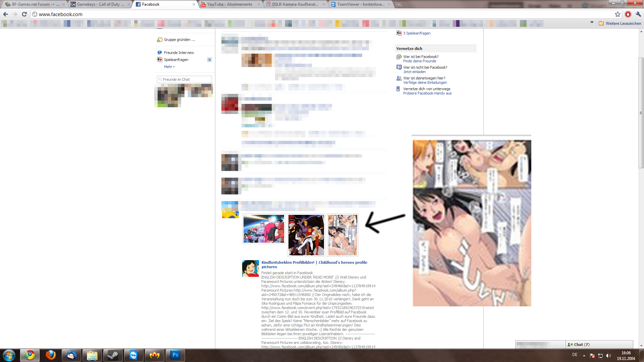
Task: Open the red adblock extension icon
Action: pyautogui.click(x=628, y=14)
